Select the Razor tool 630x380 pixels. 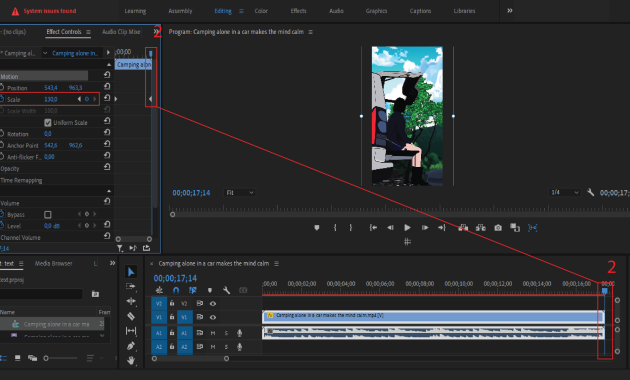pos(131,316)
